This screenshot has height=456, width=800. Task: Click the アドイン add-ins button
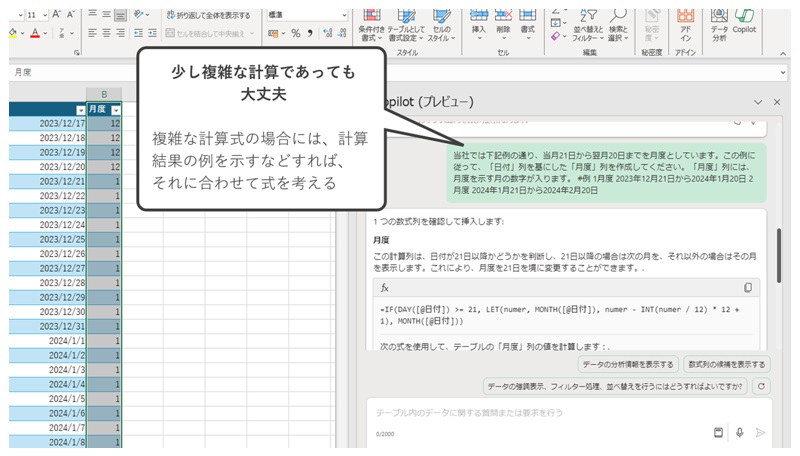coord(685,26)
